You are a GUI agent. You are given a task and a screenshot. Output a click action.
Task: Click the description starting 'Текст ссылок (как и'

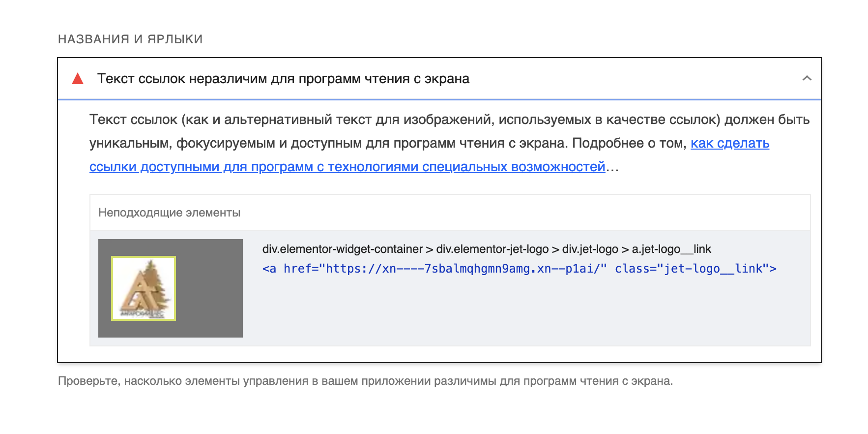[449, 120]
